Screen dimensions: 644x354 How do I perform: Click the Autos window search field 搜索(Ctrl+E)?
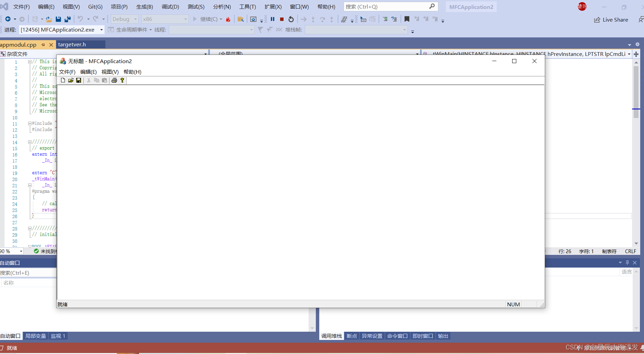[x=28, y=273]
